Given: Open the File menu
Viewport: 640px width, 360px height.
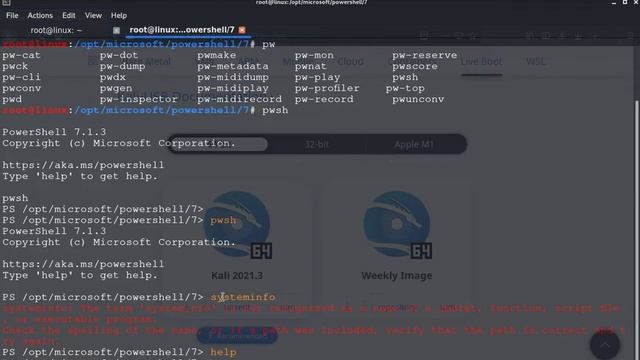Looking at the screenshot, I should click(x=12, y=16).
